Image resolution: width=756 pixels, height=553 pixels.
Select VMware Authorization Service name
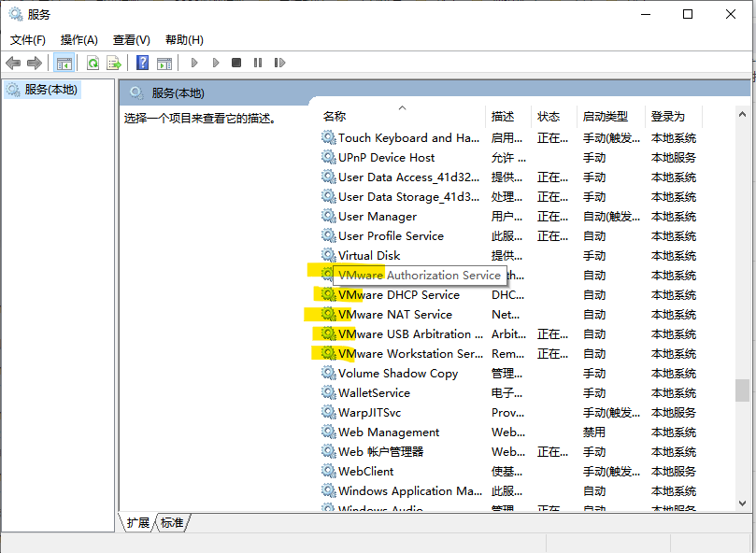point(420,276)
